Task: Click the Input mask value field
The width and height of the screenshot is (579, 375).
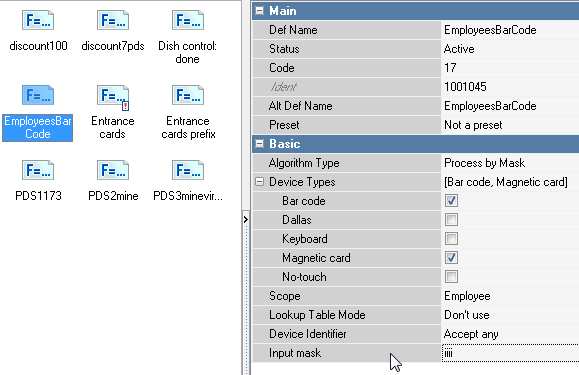Action: 510,353
